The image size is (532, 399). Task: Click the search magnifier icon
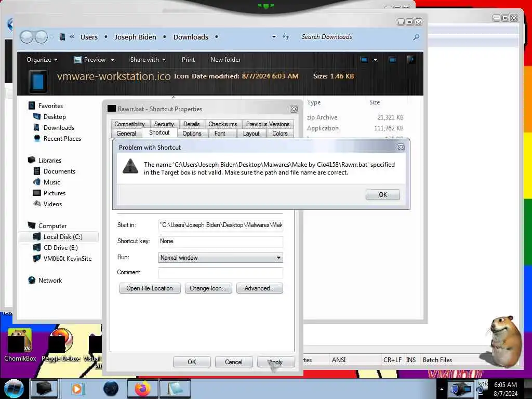click(x=416, y=37)
